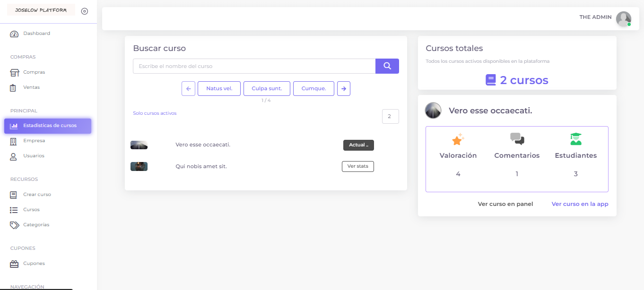Screen dimensions: 644x290
Task: Click the course name search field
Action: pos(254,66)
